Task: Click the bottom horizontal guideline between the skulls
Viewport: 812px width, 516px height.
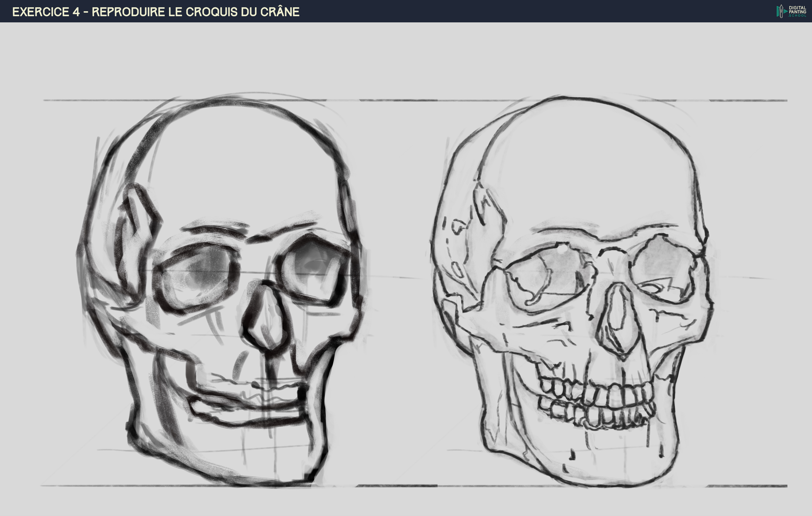Action: pyautogui.click(x=398, y=486)
